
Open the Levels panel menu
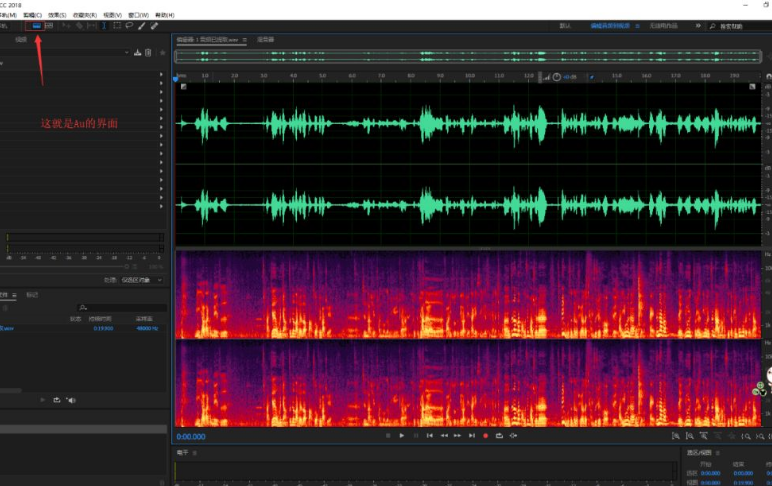tap(194, 453)
